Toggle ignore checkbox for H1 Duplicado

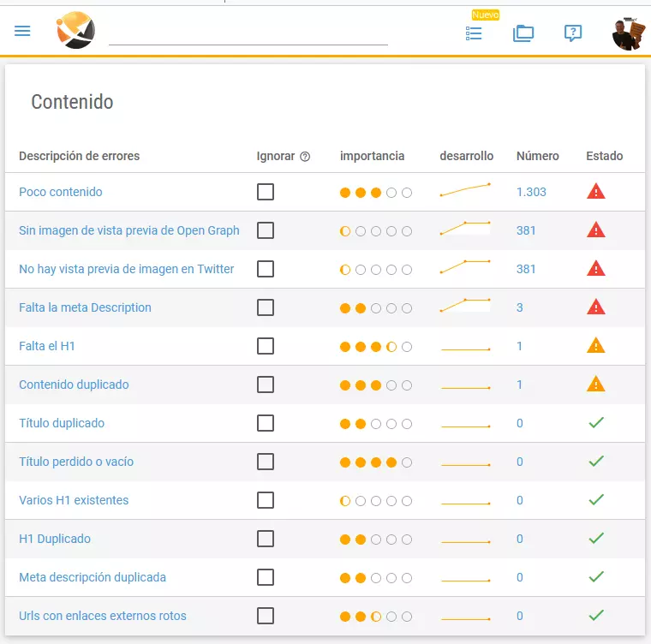coord(266,539)
